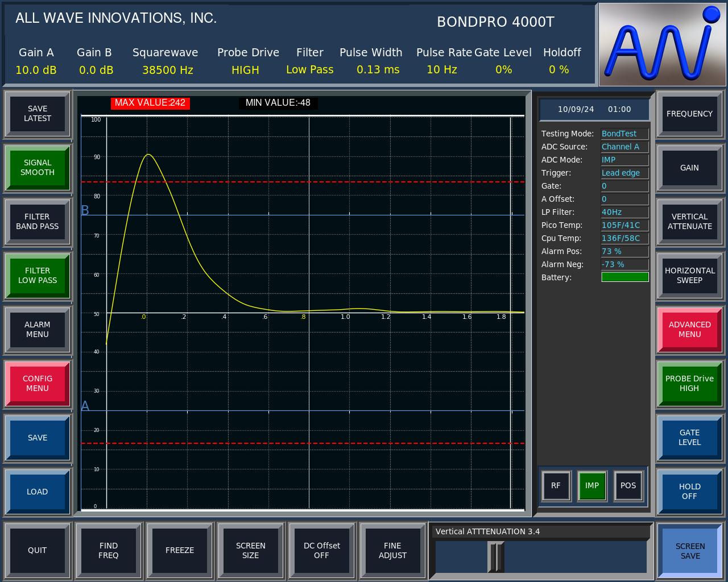Click Pulse Rate 10 Hz value
728x582 pixels.
(x=442, y=69)
